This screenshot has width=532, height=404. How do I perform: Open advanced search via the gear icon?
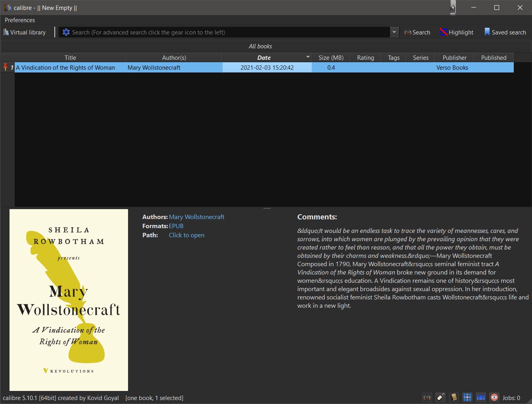coord(66,32)
